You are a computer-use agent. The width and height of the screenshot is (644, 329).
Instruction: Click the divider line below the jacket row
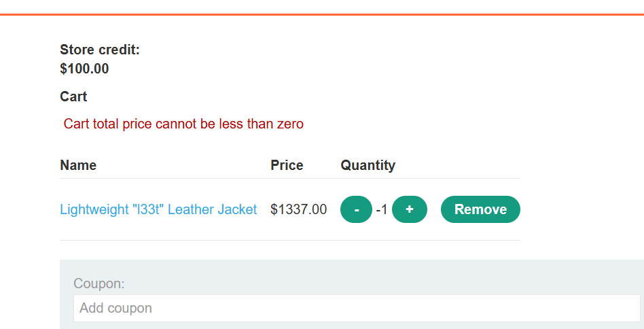pos(289,240)
